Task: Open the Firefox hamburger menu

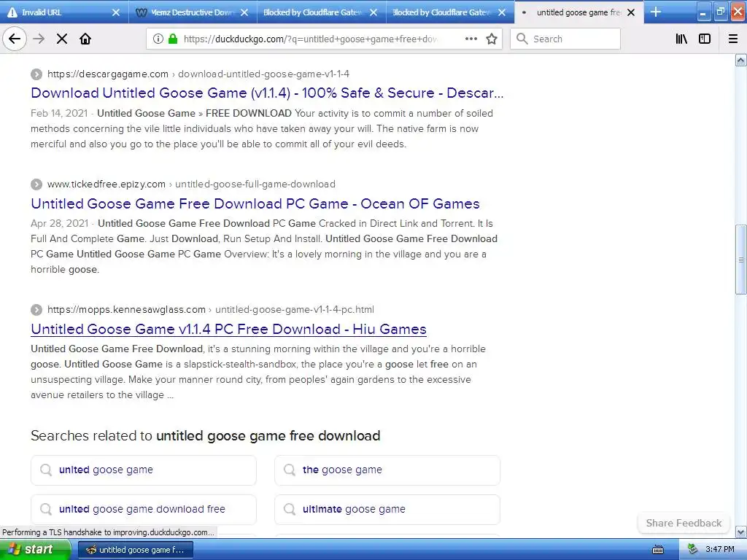Action: tap(733, 39)
